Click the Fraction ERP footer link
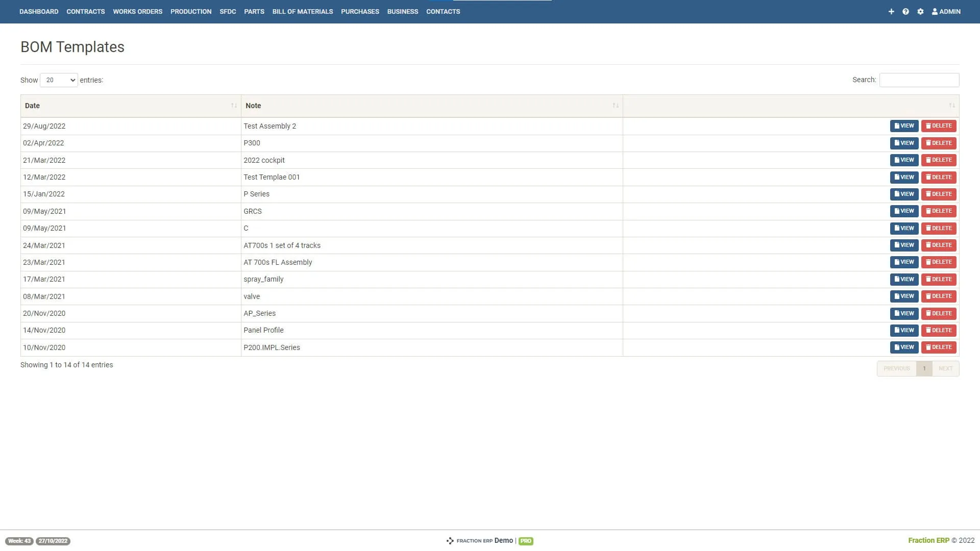Screen dimensions: 980x551 coord(929,540)
